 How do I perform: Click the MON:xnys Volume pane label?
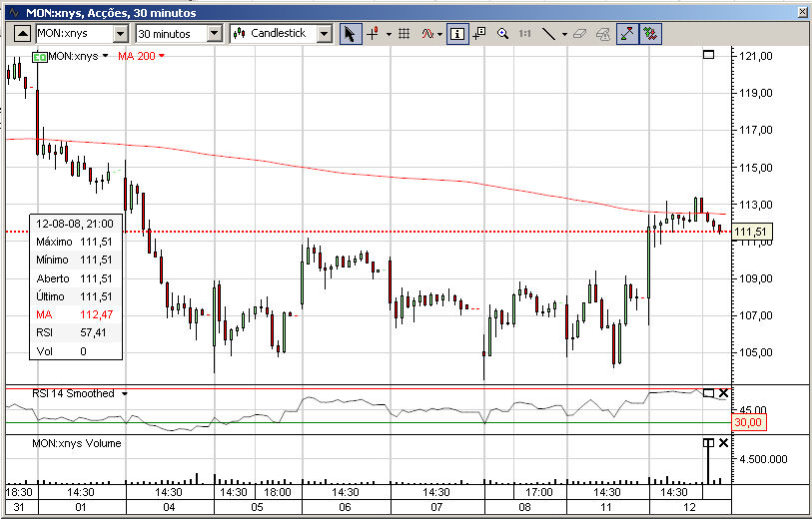(77, 443)
